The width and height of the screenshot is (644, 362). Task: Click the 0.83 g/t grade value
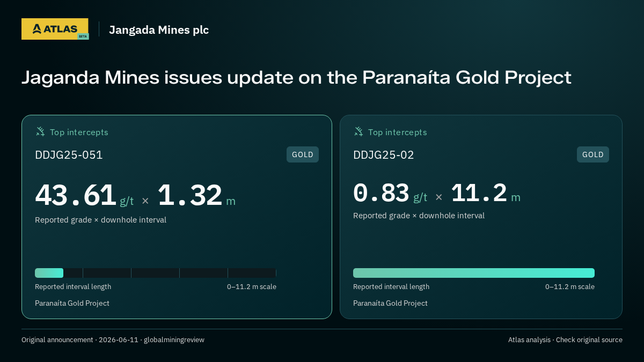[390, 193]
